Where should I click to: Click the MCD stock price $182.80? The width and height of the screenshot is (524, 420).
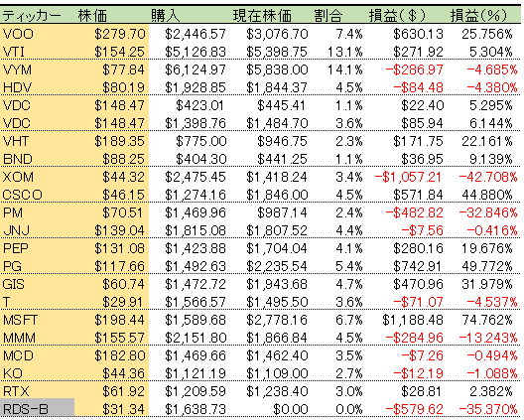pos(120,355)
